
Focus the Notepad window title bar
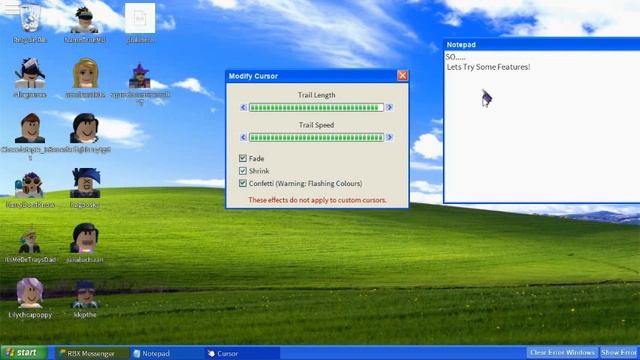(x=542, y=44)
